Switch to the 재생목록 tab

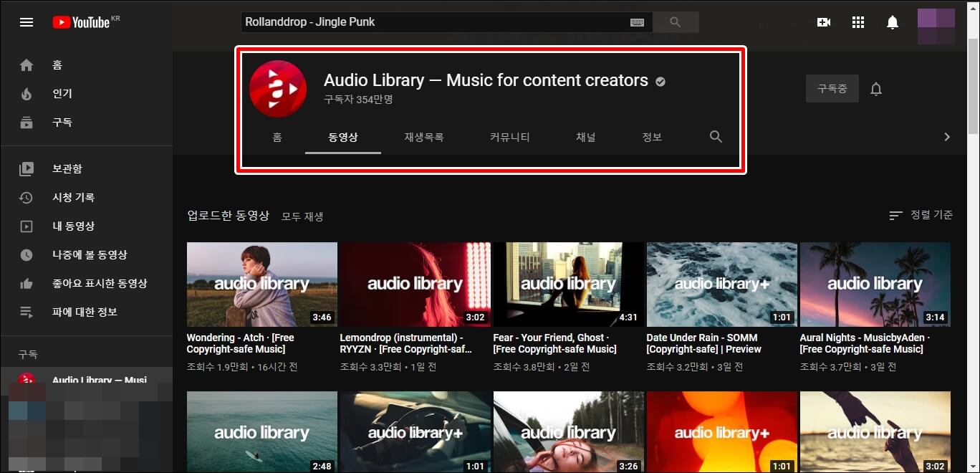tap(424, 137)
